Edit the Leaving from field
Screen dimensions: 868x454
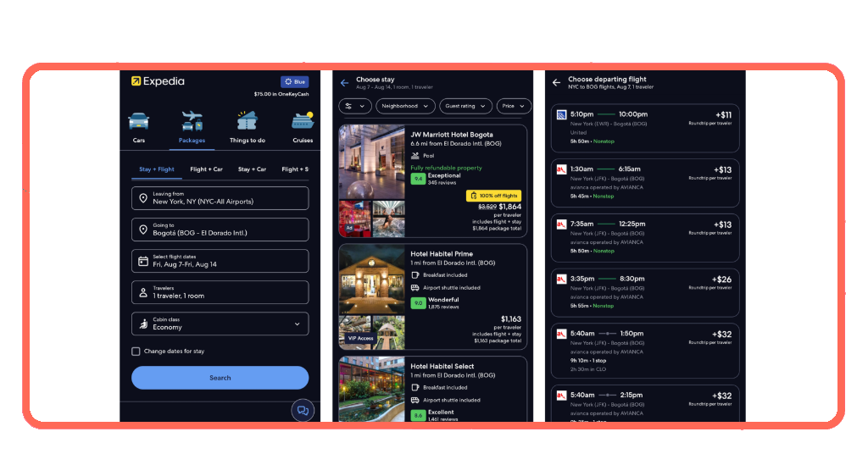point(220,198)
